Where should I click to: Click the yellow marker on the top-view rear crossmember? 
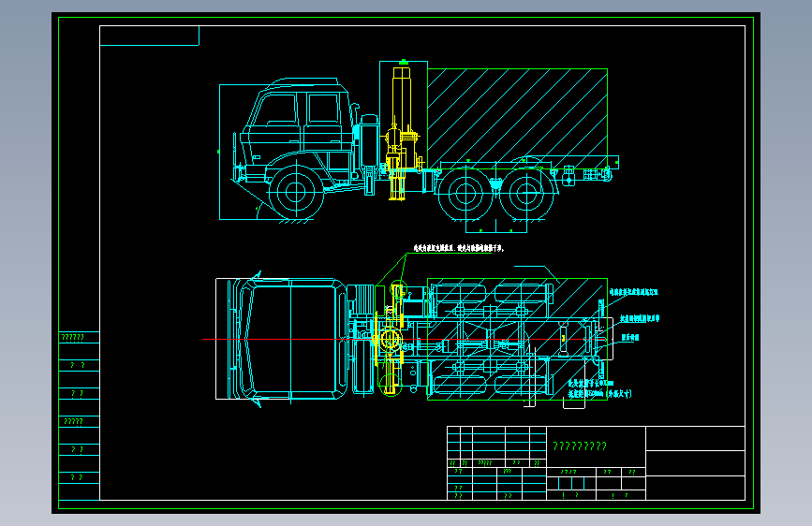pos(564,338)
